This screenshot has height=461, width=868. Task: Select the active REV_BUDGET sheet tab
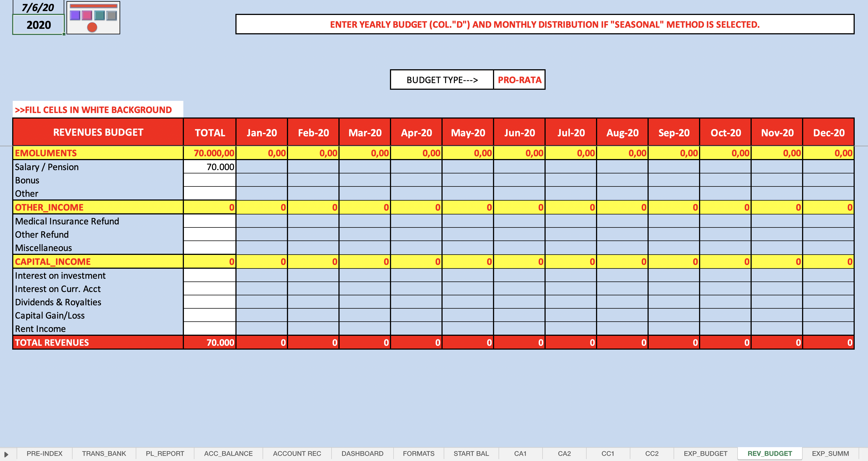(x=770, y=454)
